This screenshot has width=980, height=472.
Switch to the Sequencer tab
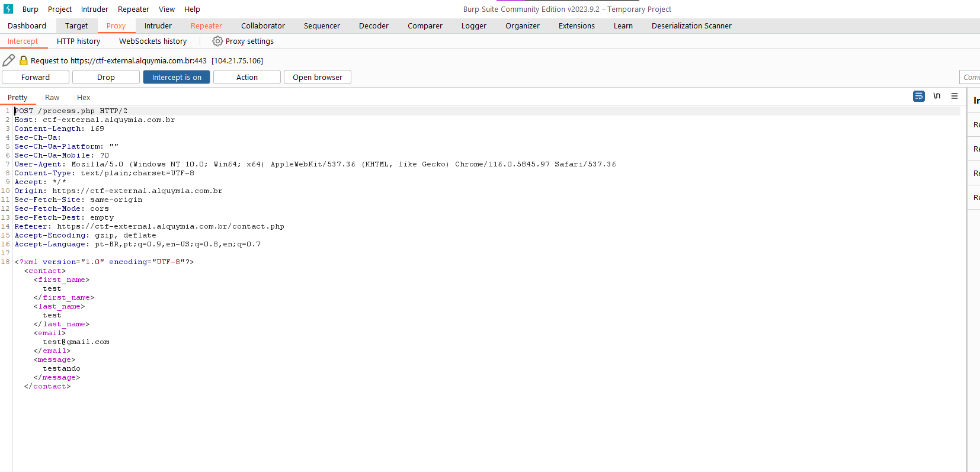[x=322, y=25]
